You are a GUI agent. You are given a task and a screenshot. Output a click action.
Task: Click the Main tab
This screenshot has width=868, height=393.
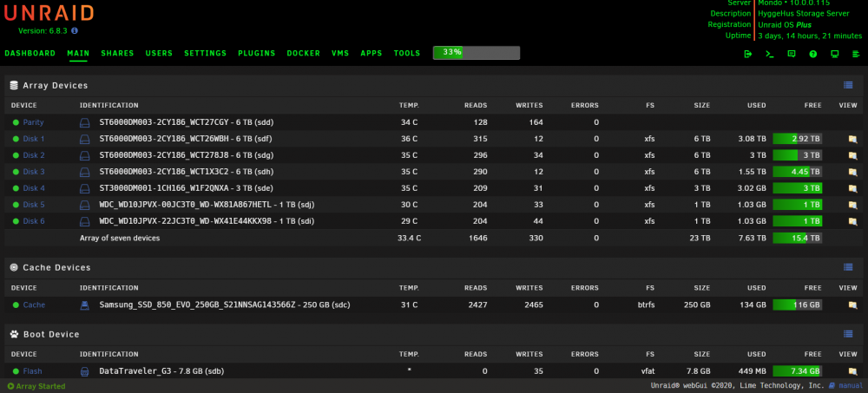tap(78, 54)
